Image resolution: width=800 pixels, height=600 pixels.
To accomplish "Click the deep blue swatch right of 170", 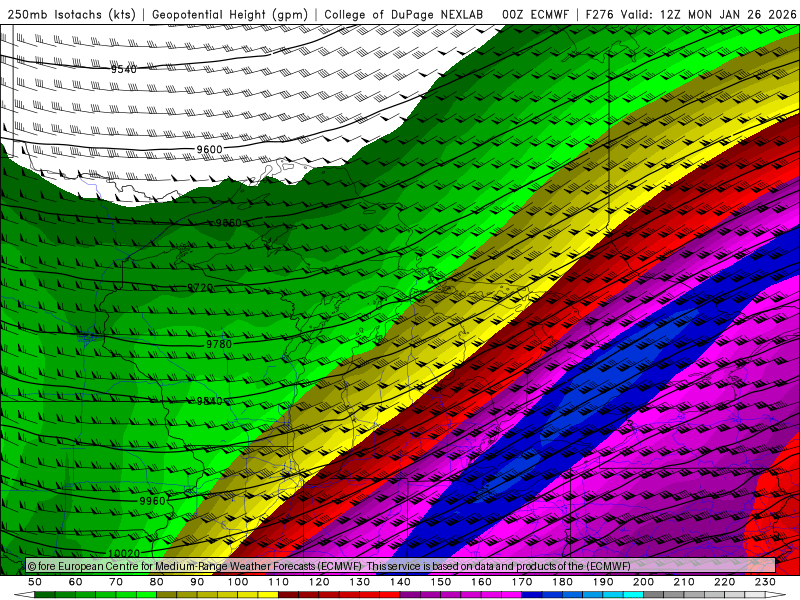I will 532,595.
